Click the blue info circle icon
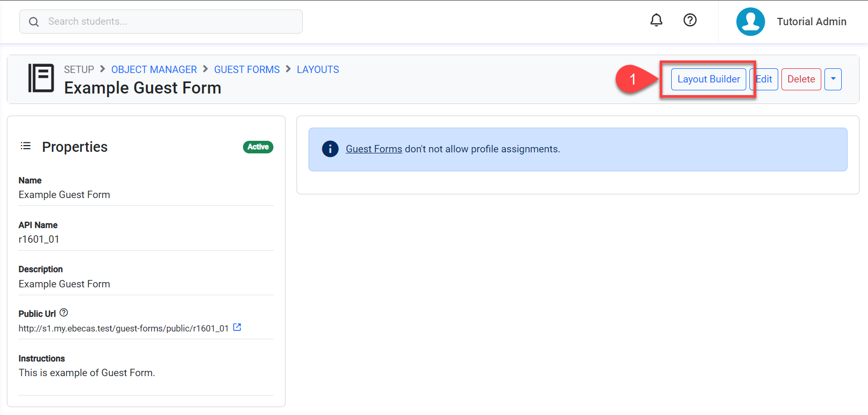Image resolution: width=868 pixels, height=415 pixels. click(330, 149)
